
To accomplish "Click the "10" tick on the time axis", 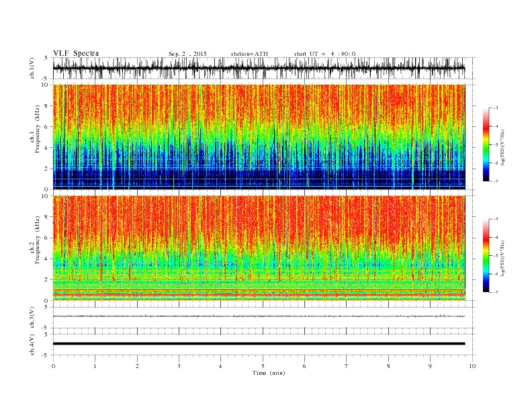I will click(472, 366).
